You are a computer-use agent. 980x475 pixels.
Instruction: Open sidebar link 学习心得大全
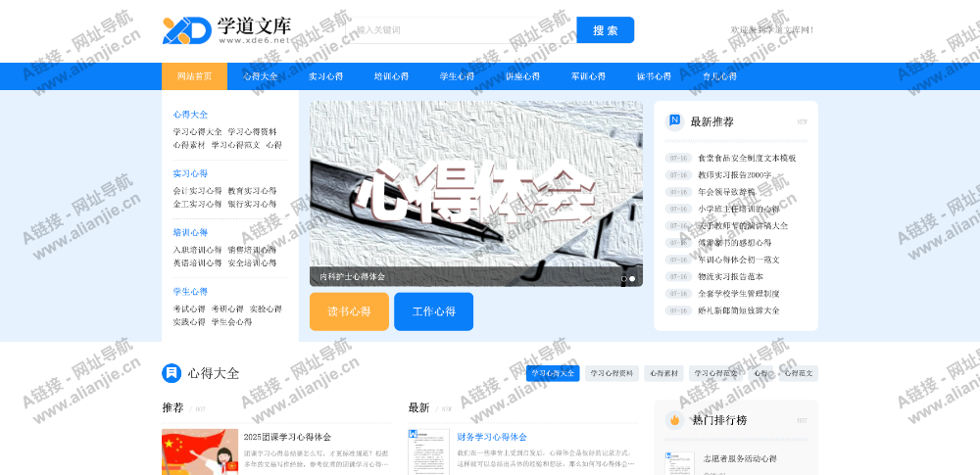click(198, 132)
